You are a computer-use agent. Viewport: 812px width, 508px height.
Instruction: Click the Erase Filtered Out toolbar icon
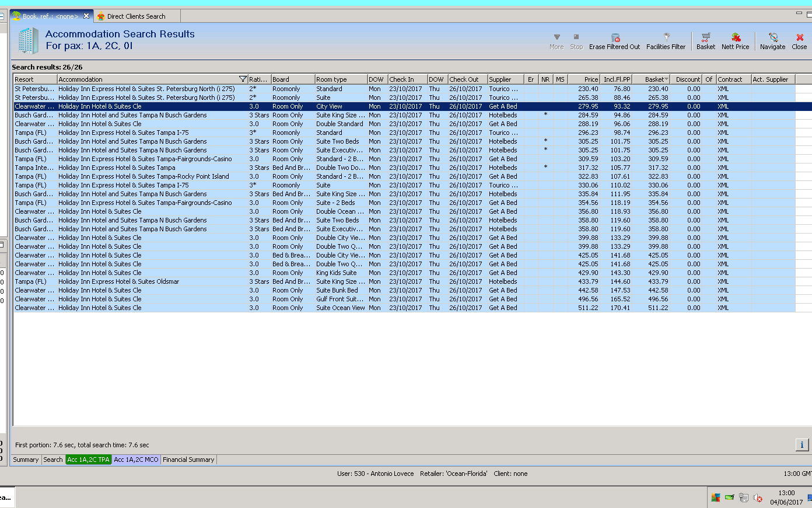click(x=615, y=37)
